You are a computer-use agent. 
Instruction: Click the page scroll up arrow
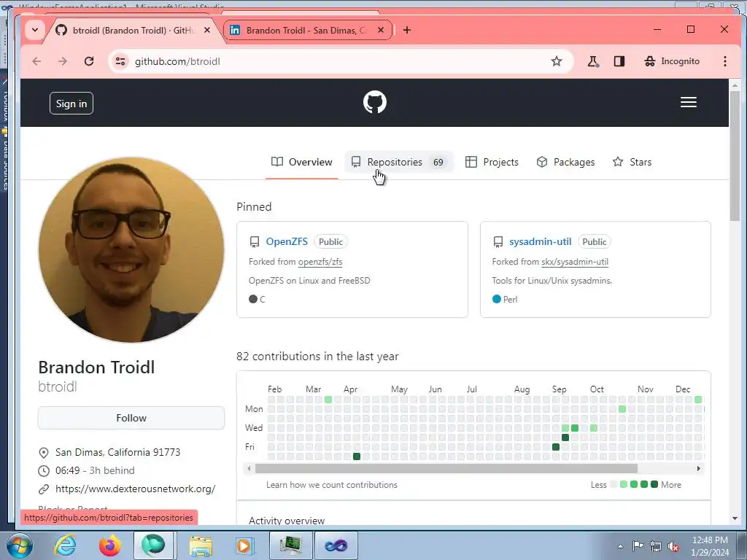pos(735,85)
